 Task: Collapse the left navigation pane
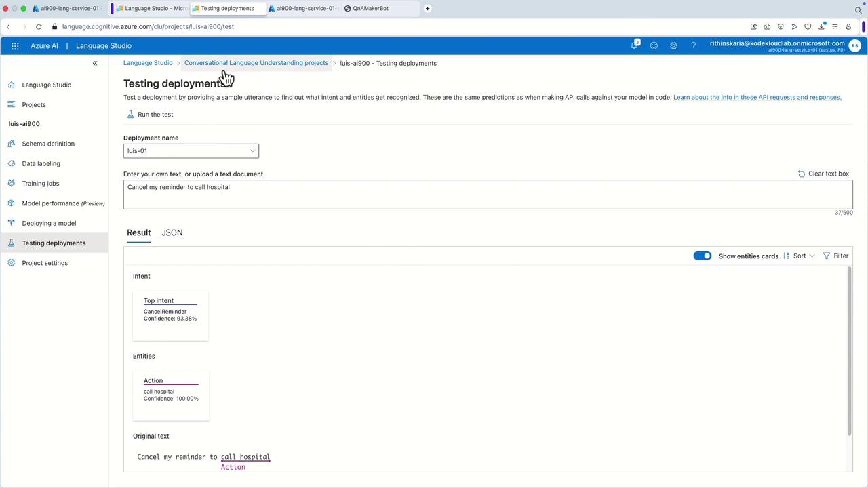click(x=95, y=63)
